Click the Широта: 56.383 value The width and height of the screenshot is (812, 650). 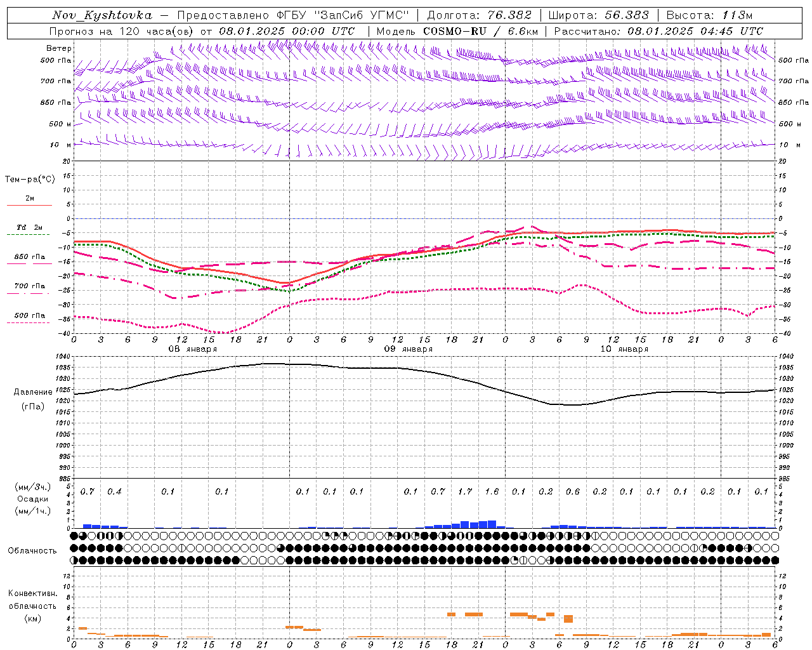click(x=598, y=15)
